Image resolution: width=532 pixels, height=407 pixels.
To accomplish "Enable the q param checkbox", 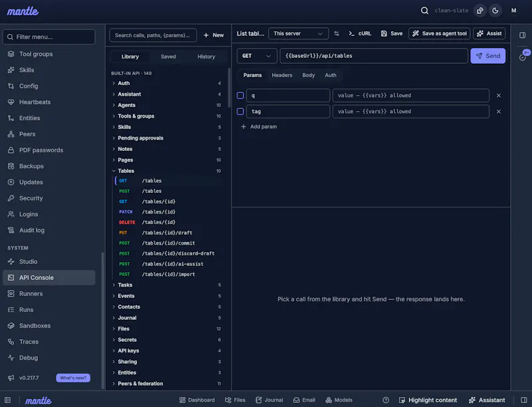I will click(x=240, y=95).
